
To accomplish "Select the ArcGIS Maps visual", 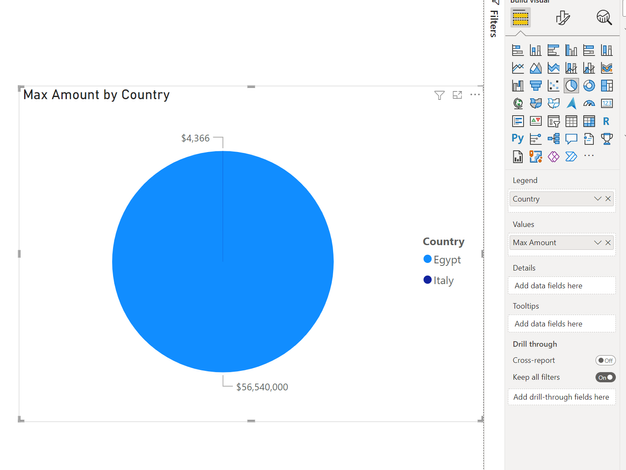I will point(535,157).
